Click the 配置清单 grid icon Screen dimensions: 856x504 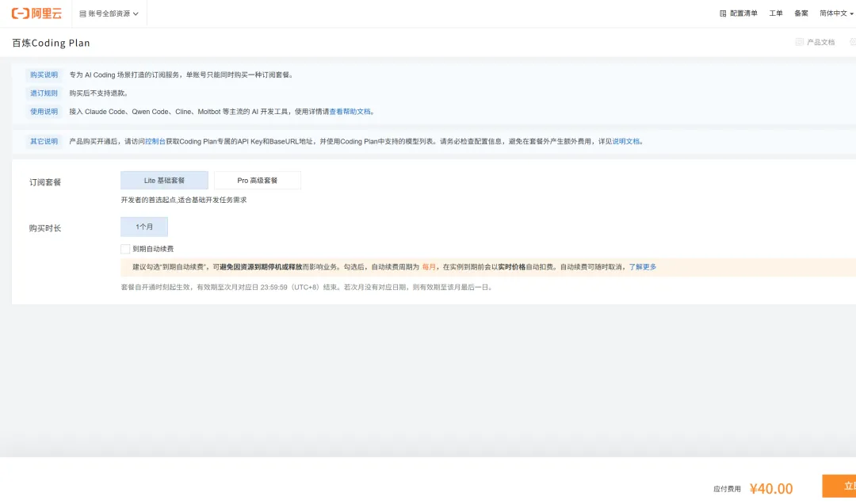pyautogui.click(x=723, y=13)
